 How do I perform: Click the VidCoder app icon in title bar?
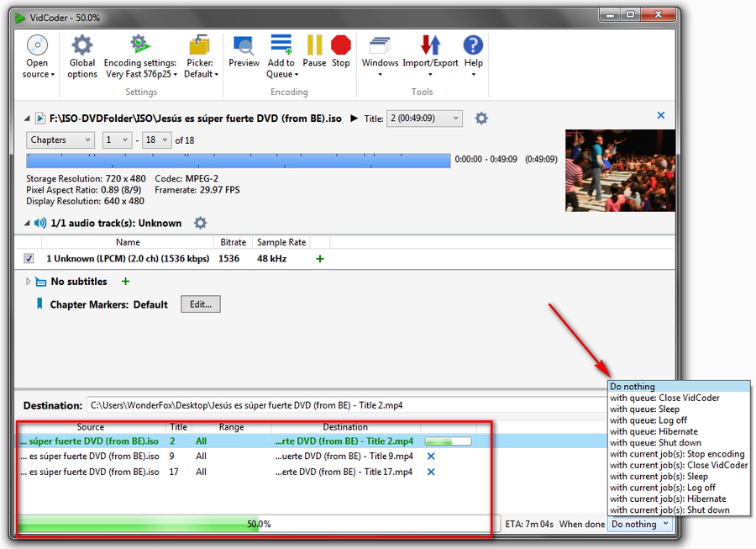(x=20, y=18)
